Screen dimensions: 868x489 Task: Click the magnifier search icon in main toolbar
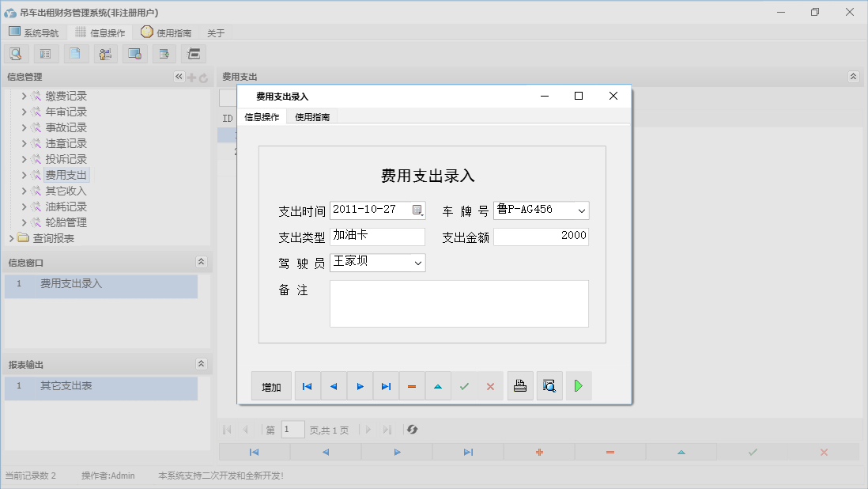[16, 53]
